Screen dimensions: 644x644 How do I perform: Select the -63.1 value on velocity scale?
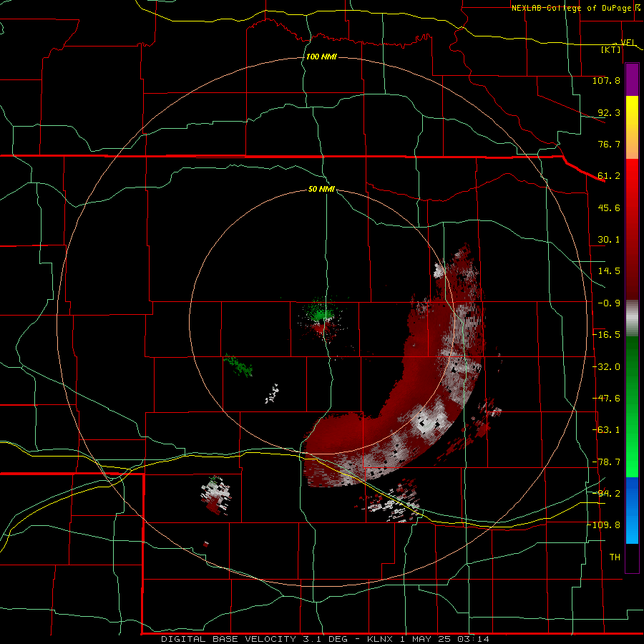click(606, 430)
